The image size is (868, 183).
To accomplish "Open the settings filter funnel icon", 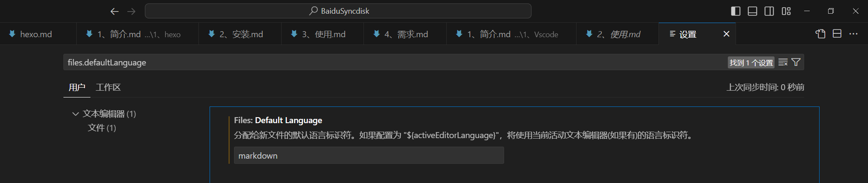I will pyautogui.click(x=796, y=62).
